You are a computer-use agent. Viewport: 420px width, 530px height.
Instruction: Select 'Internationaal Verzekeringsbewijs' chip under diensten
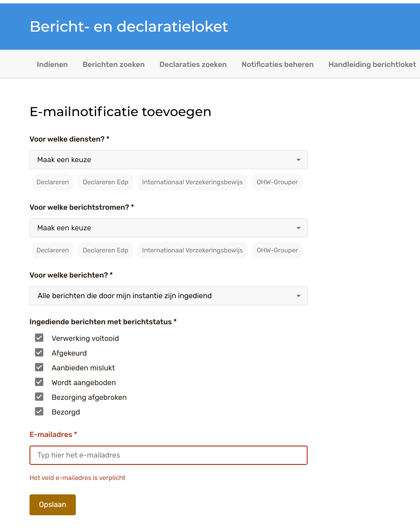(x=192, y=182)
